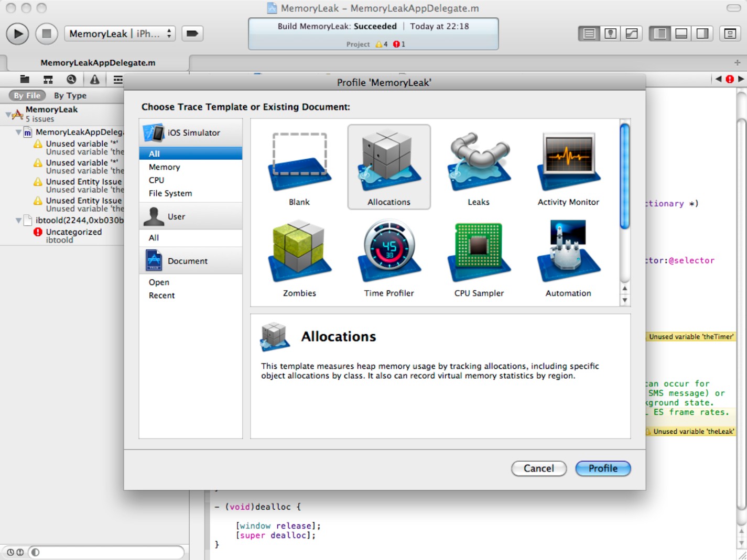
Task: Open the Organizer window
Action: point(730,34)
